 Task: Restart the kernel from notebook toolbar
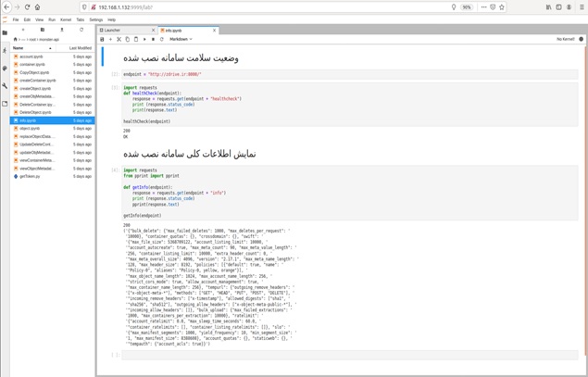pos(162,39)
